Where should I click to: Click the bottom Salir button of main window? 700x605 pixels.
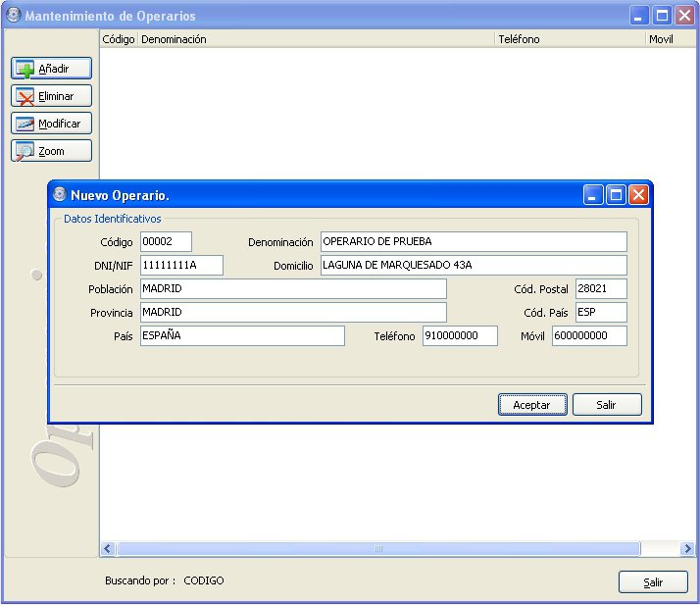click(653, 582)
